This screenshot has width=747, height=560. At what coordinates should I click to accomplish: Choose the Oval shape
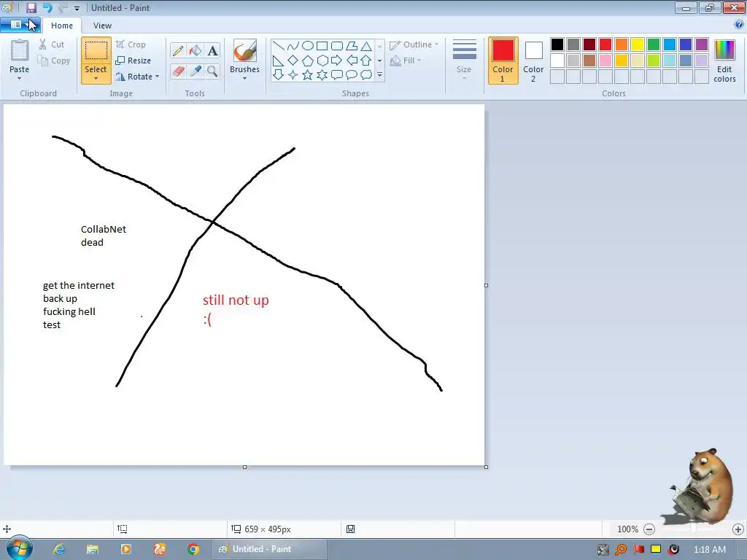click(x=308, y=46)
